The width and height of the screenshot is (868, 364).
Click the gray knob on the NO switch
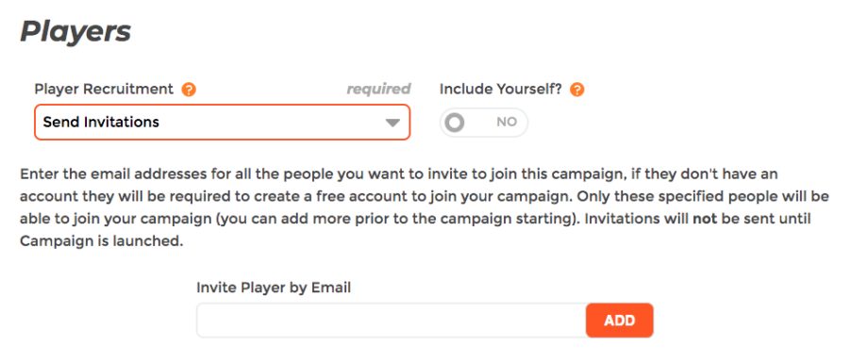coord(455,123)
